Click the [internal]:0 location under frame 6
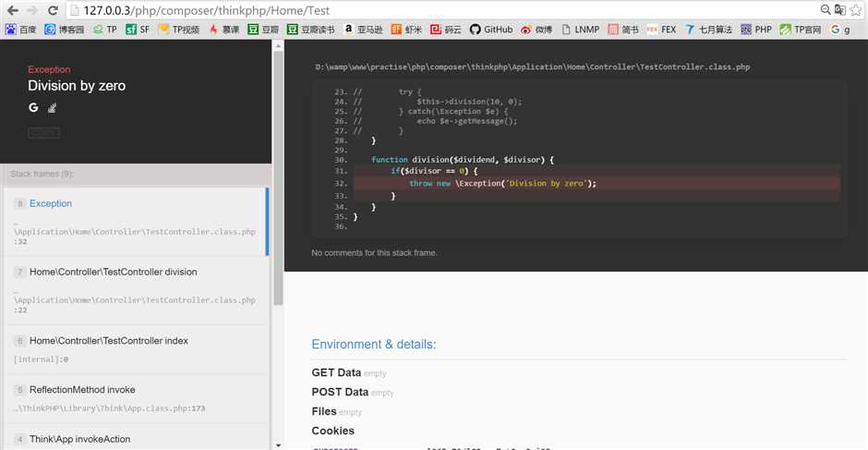Viewport: 868px width, 450px height. click(41, 359)
